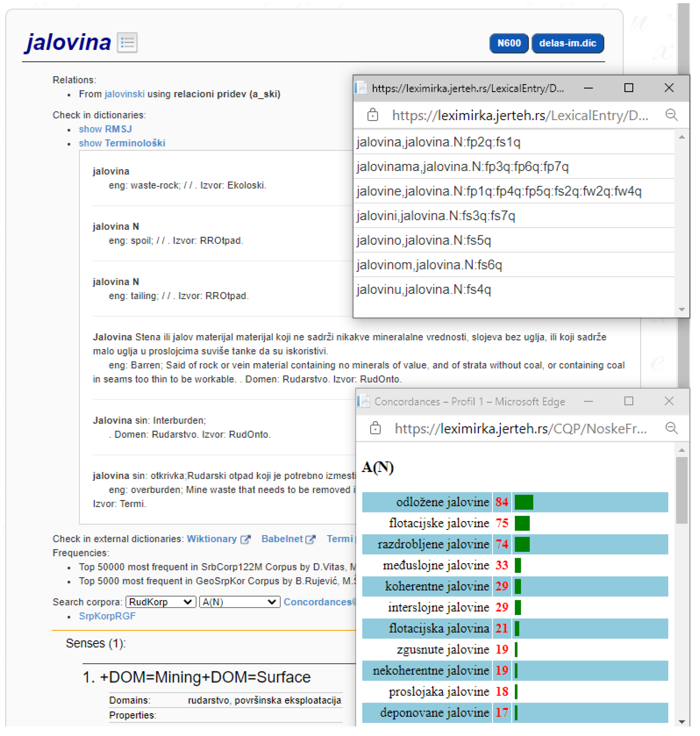The height and width of the screenshot is (736, 700).
Task: Click the Concordances link
Action: coord(317,602)
